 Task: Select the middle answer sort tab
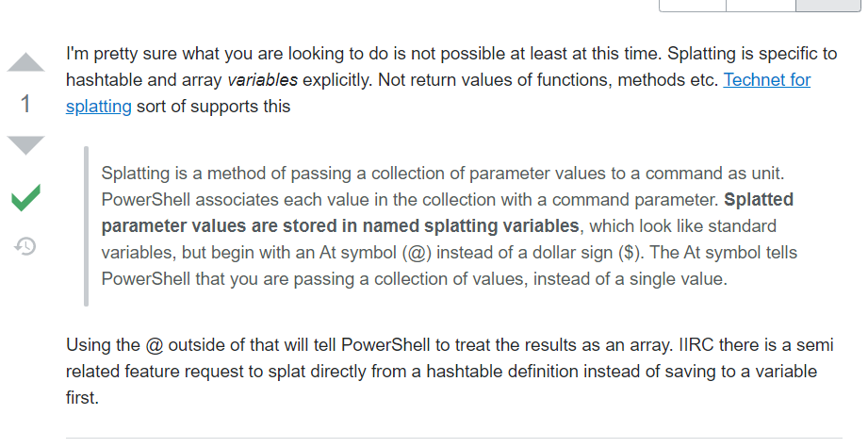click(762, 5)
